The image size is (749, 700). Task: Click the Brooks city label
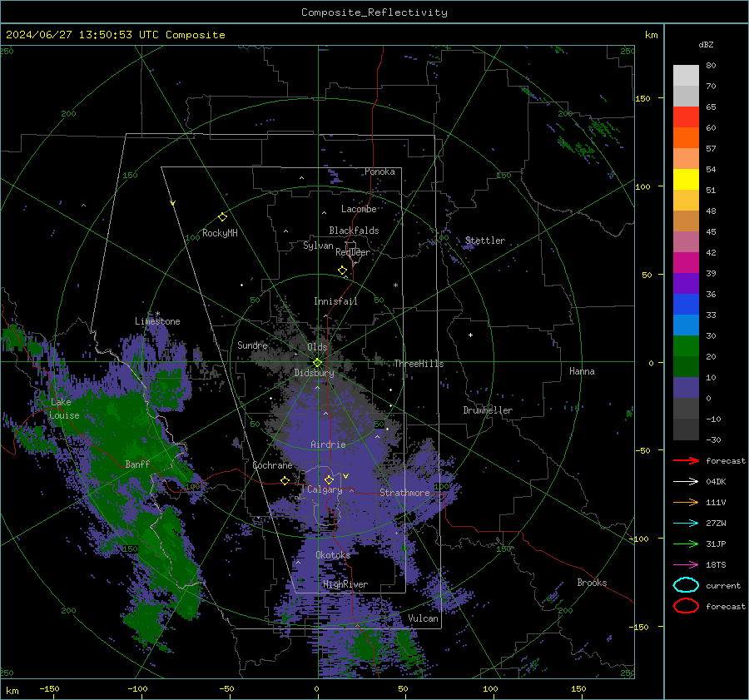click(x=592, y=583)
